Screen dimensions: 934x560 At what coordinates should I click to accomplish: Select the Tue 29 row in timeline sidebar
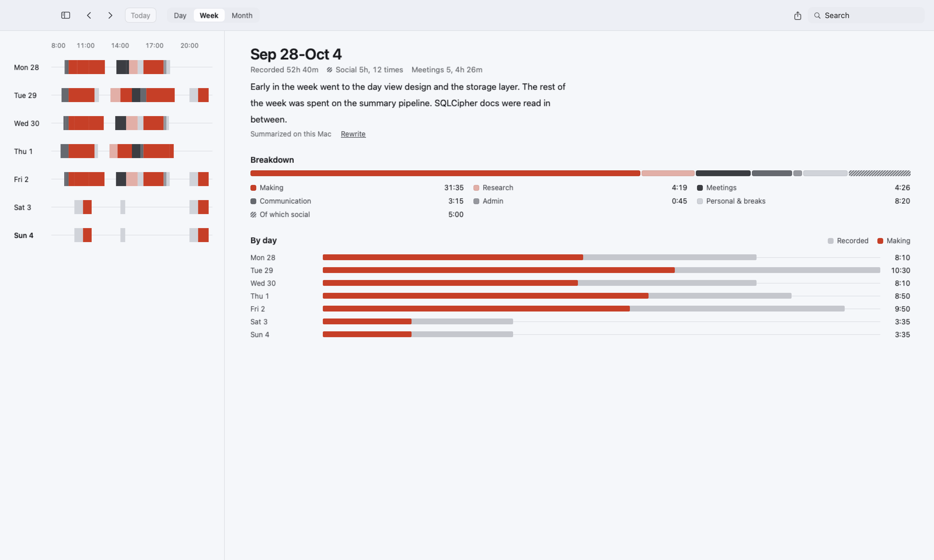(112, 95)
